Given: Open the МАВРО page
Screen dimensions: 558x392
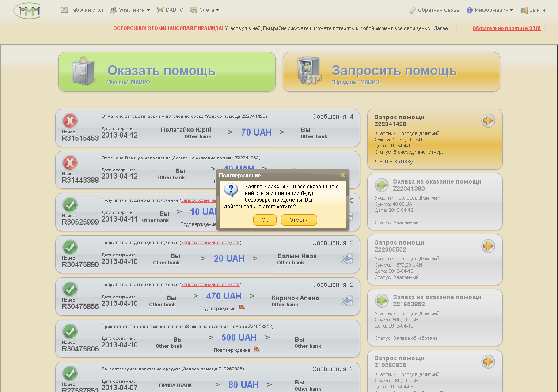Looking at the screenshot, I should click(x=170, y=10).
